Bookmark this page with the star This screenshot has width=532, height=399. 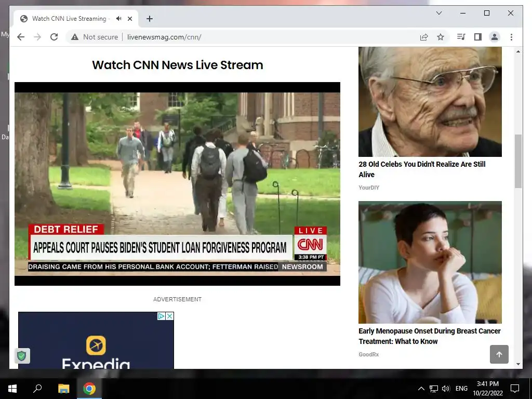[441, 37]
